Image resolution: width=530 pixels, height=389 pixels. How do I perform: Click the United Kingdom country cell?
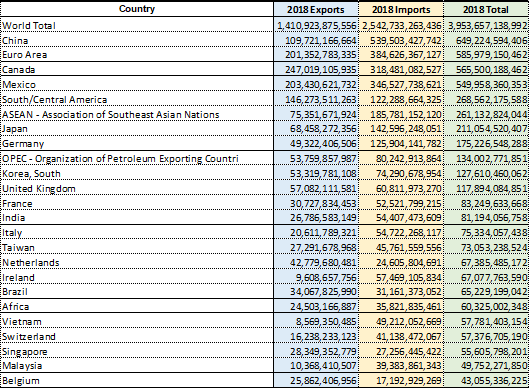tap(137, 188)
